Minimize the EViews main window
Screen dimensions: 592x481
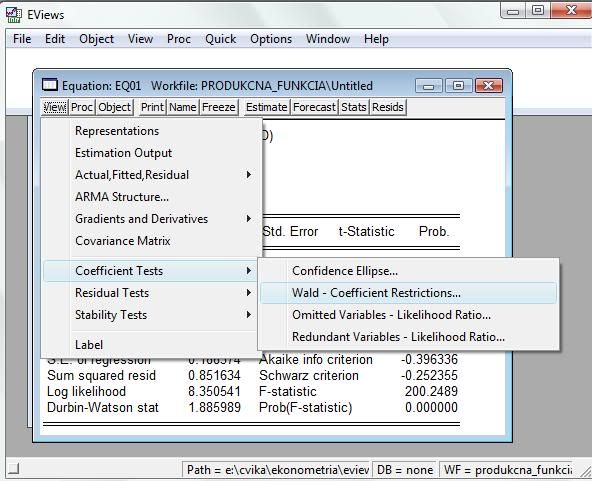[x=513, y=11]
